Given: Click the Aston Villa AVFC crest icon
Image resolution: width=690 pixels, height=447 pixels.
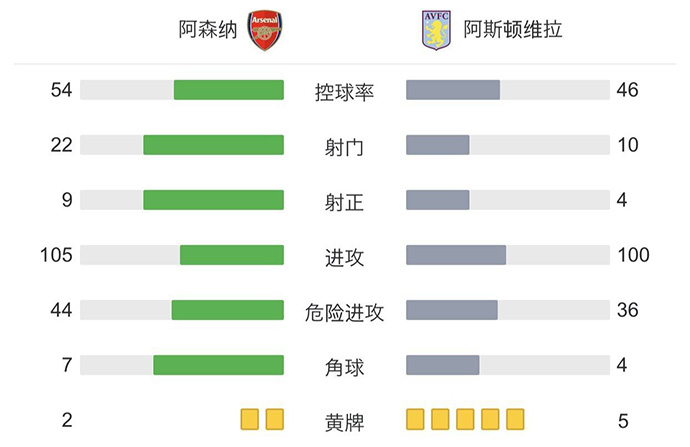Looking at the screenshot, I should click(x=437, y=31).
